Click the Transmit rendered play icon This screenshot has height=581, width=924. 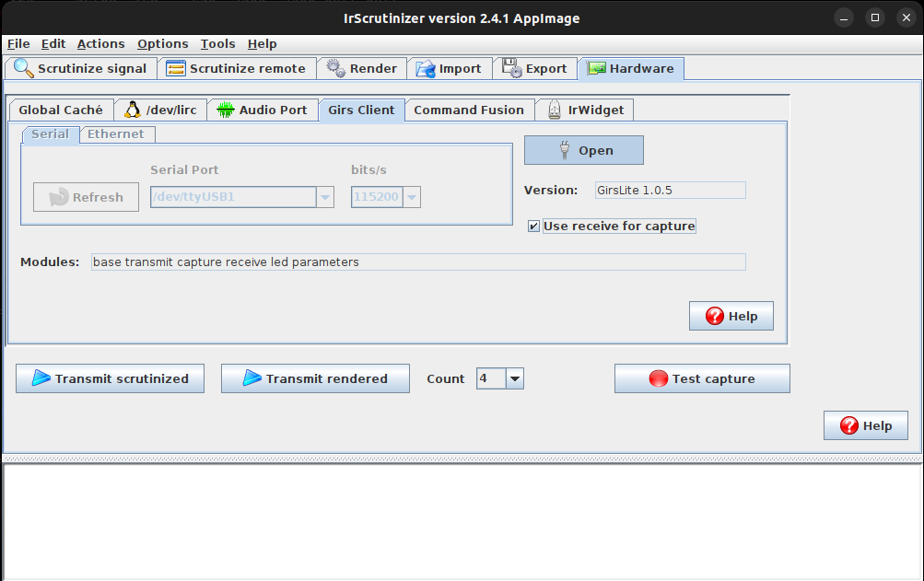tap(252, 378)
